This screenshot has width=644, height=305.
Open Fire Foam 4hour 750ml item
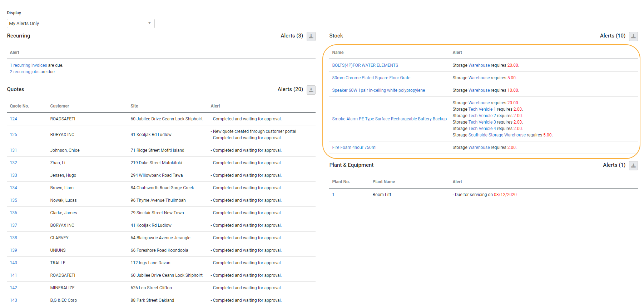point(354,147)
